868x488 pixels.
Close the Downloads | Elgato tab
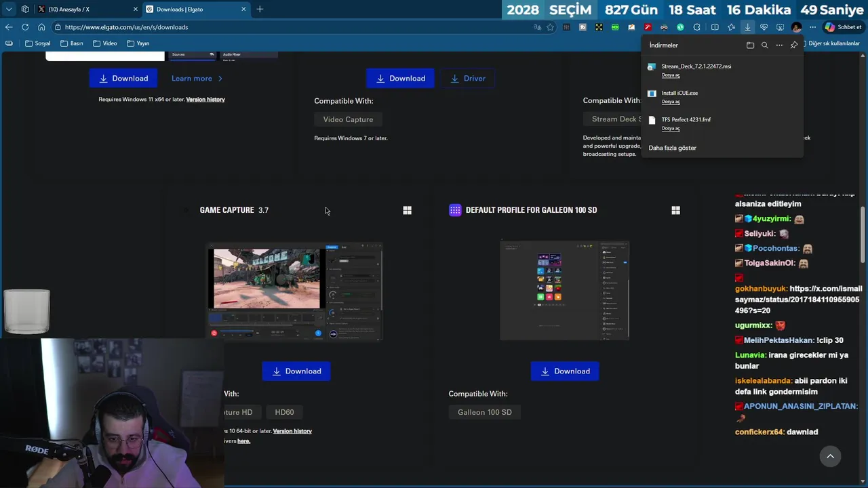pyautogui.click(x=243, y=9)
